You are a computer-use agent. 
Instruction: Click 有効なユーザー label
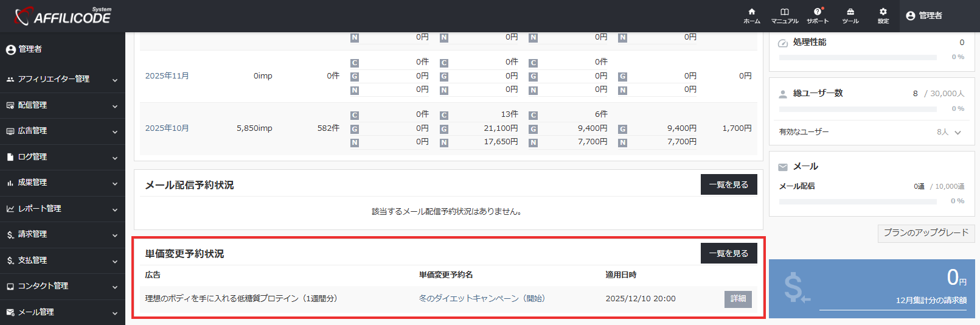click(804, 132)
